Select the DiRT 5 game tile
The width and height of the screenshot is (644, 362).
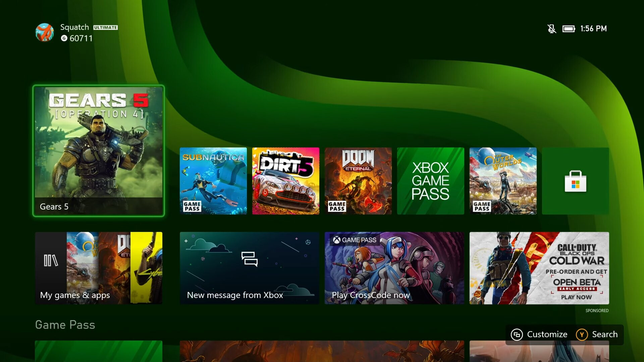click(286, 181)
